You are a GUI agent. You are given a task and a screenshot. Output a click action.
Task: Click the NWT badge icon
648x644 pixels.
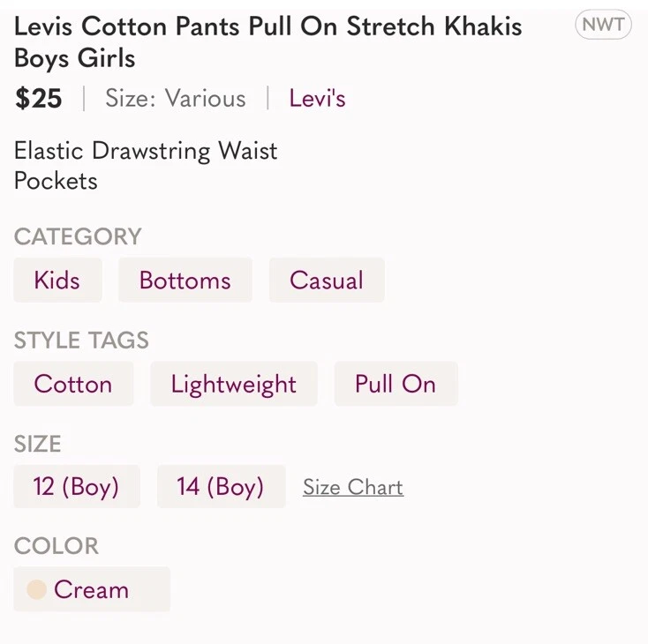603,25
